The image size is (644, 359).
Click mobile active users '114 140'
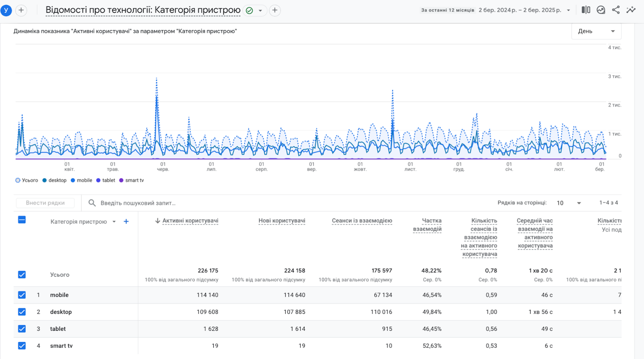207,295
